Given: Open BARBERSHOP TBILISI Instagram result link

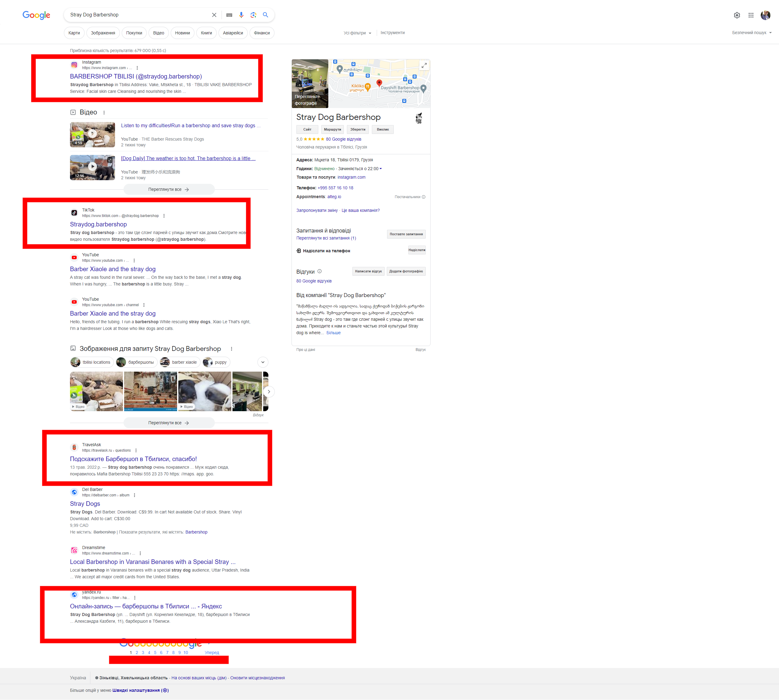Looking at the screenshot, I should pyautogui.click(x=136, y=76).
